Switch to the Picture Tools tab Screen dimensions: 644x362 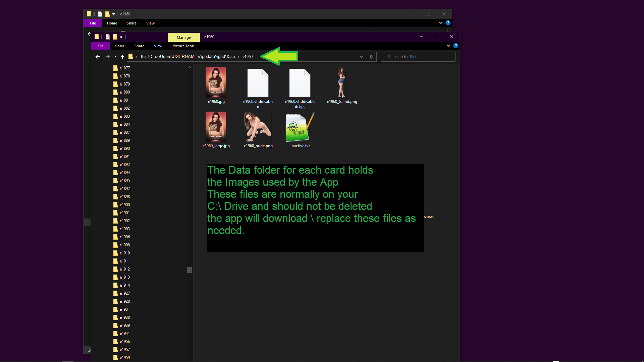pos(183,46)
